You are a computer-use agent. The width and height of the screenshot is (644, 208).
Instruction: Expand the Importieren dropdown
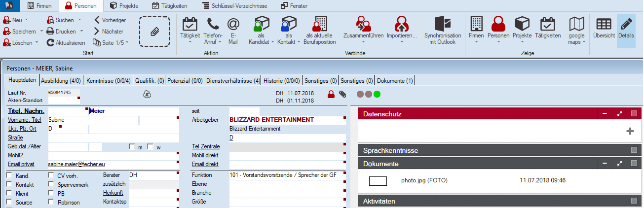point(402,42)
